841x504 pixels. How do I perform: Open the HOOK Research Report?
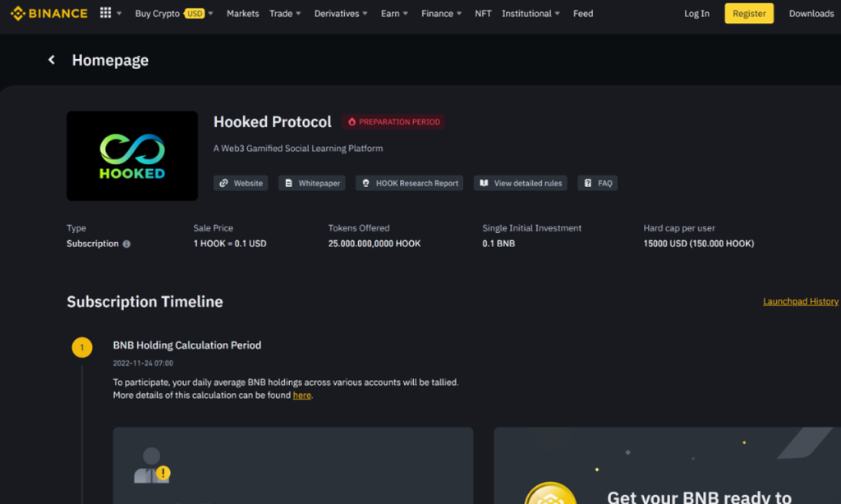(409, 183)
